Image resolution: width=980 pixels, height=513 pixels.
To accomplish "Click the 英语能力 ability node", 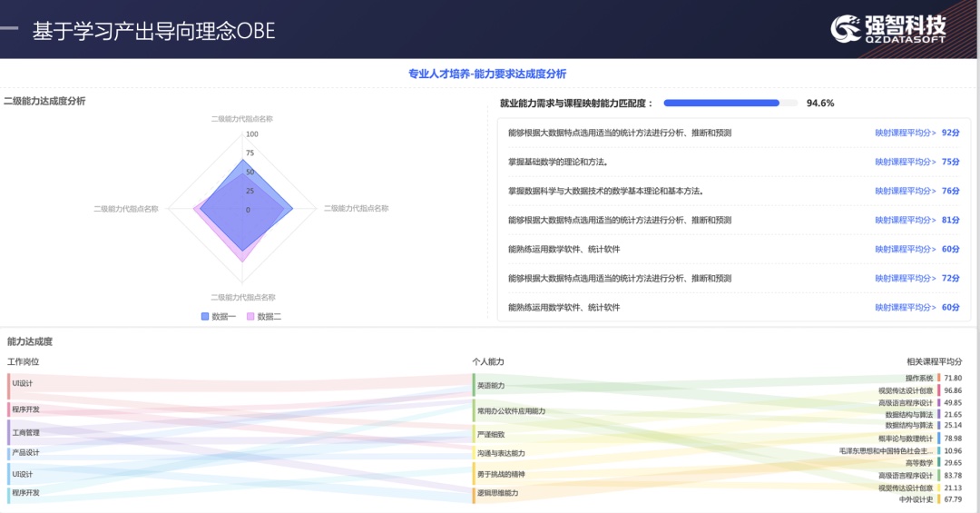I will coord(491,386).
